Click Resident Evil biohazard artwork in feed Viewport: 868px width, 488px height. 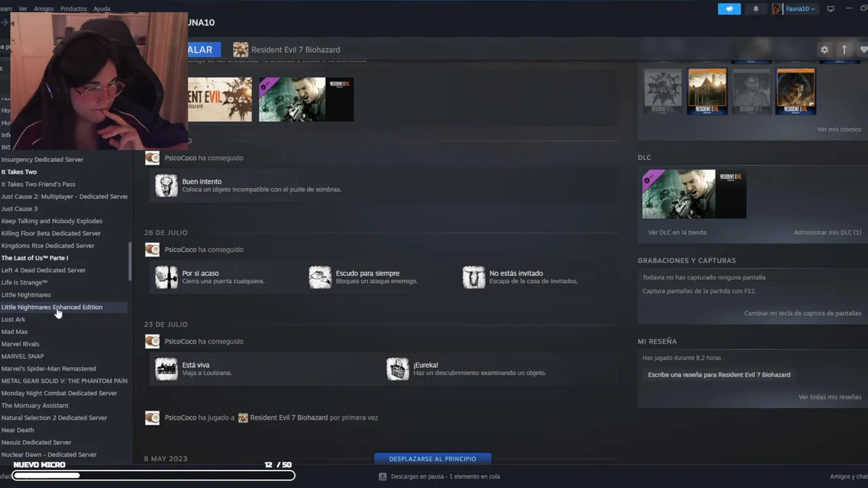[220, 100]
